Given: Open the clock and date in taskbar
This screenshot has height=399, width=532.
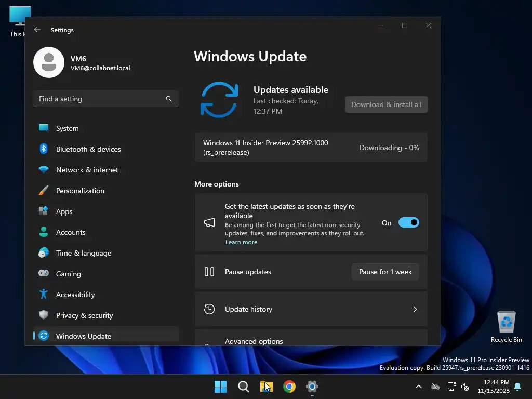Looking at the screenshot, I should (x=494, y=387).
